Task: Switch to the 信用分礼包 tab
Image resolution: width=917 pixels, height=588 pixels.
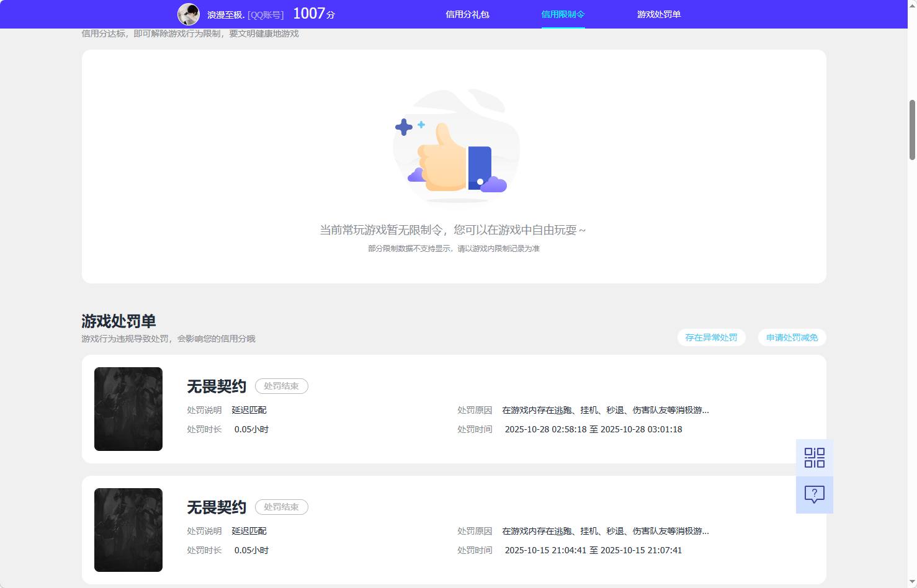Action: (x=467, y=14)
